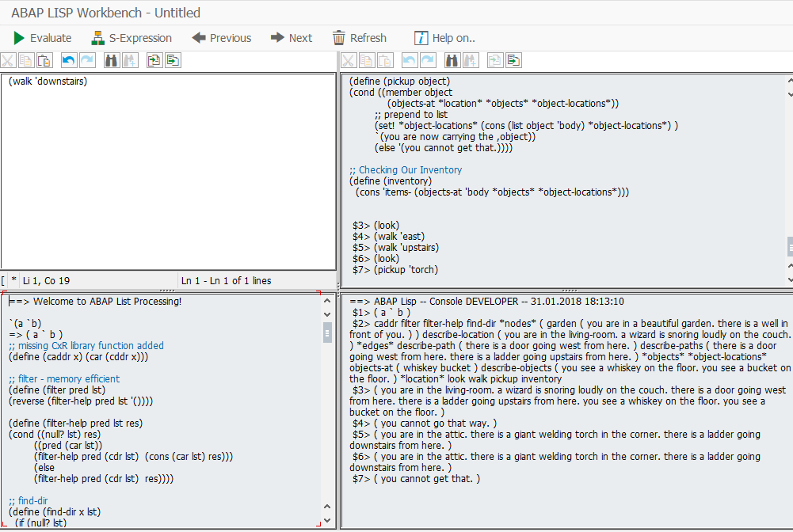Open Help on.. from the top toolbar

click(444, 37)
